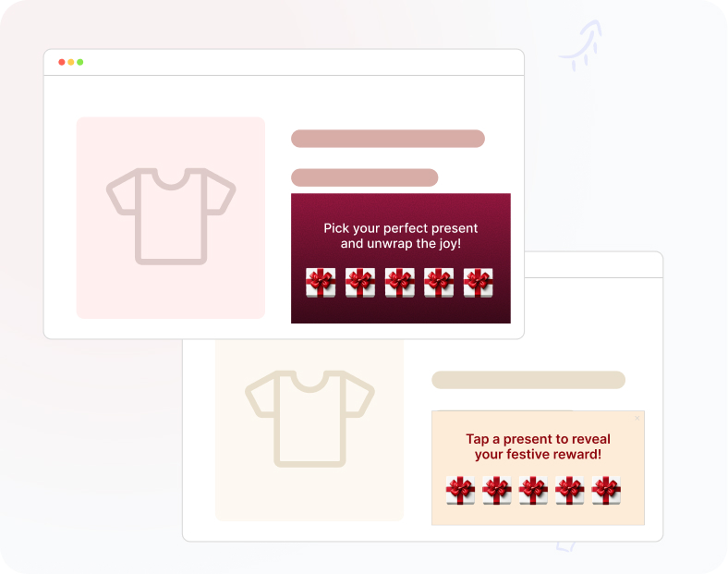The image size is (728, 574).
Task: Tap the second present in beige popup
Action: [497, 490]
